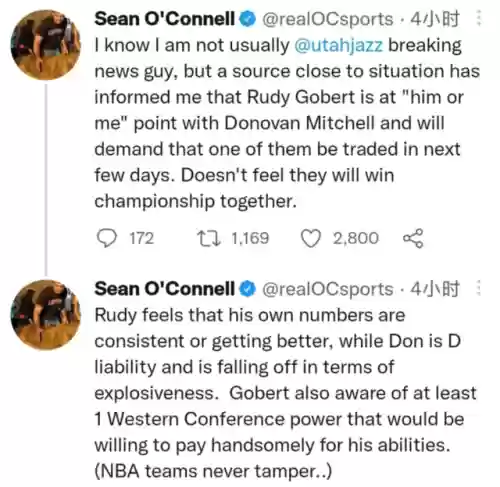Open @realOCsports handle on first tweet
500x487 pixels.
pyautogui.click(x=328, y=19)
